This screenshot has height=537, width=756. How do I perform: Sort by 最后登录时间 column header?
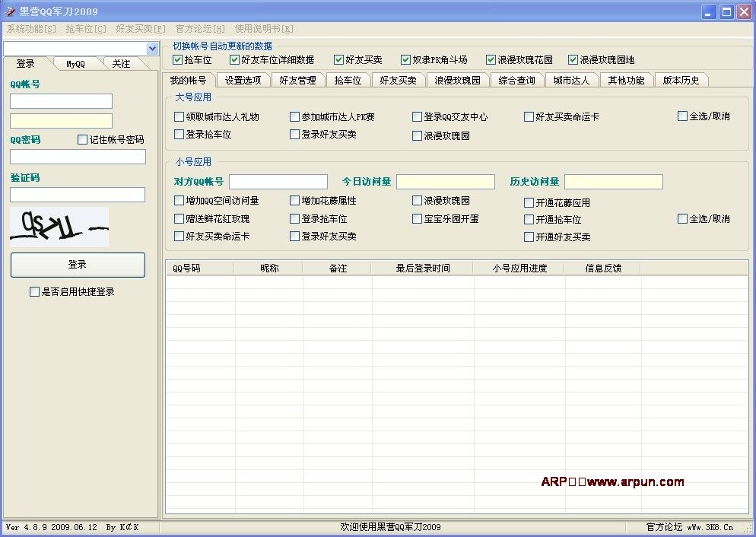click(422, 268)
